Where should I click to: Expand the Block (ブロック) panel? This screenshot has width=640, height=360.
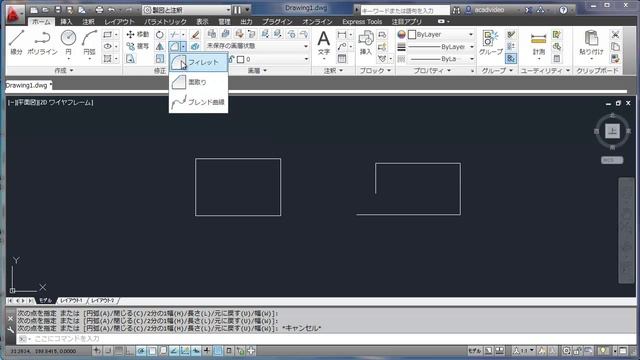pos(375,71)
